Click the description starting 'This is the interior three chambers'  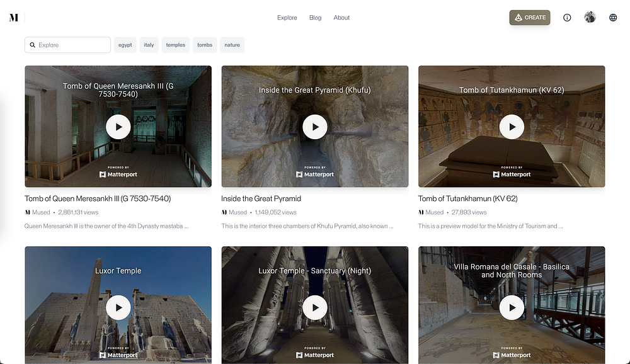307,226
